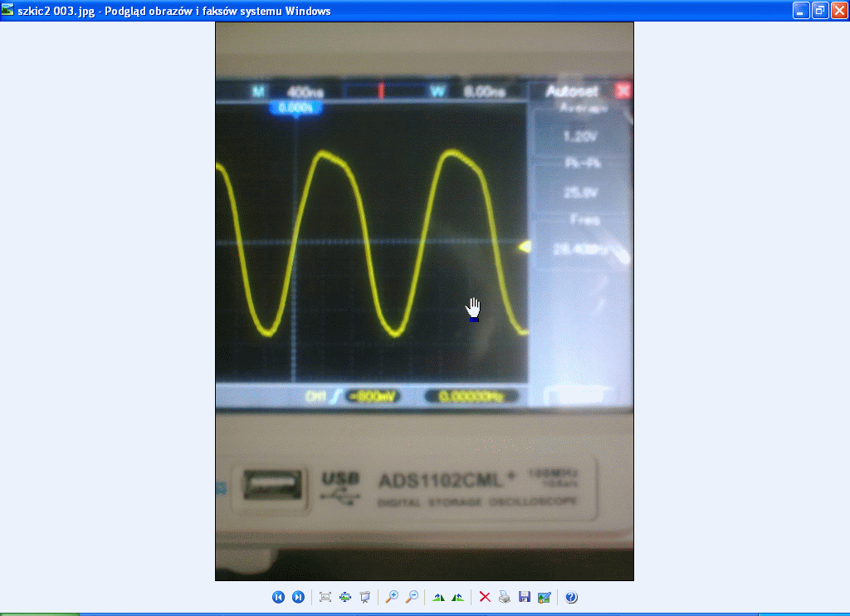Viewport: 850px width, 616px height.
Task: Delete the image with red X
Action: (485, 597)
